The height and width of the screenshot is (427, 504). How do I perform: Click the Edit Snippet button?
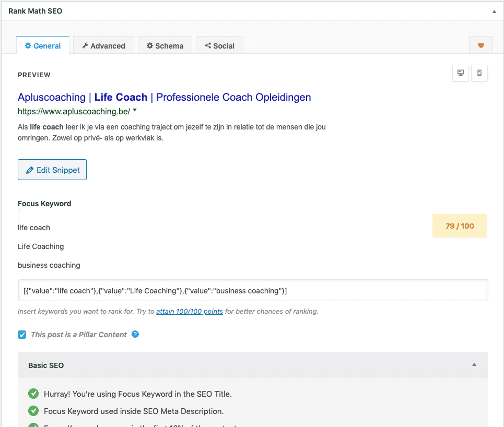[x=52, y=170]
